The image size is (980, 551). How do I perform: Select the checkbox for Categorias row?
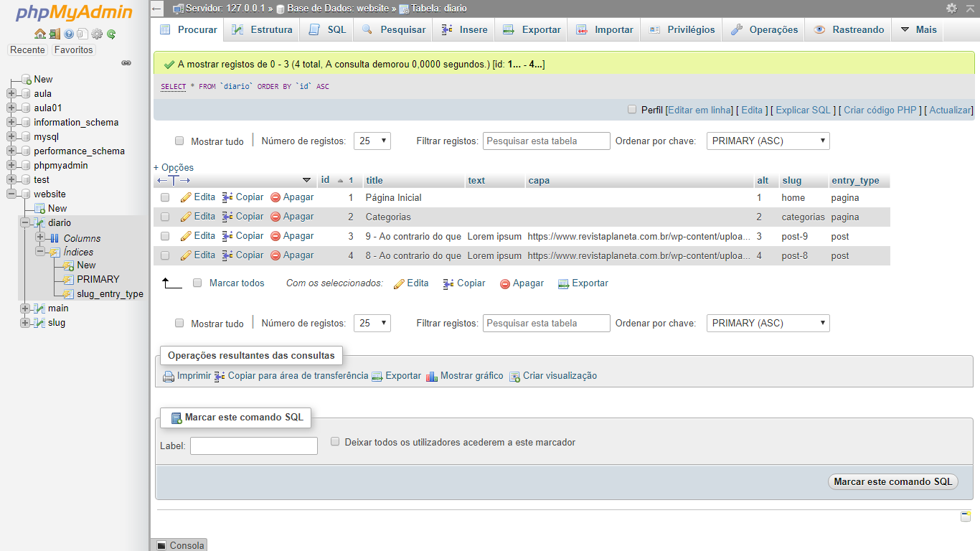pyautogui.click(x=165, y=217)
